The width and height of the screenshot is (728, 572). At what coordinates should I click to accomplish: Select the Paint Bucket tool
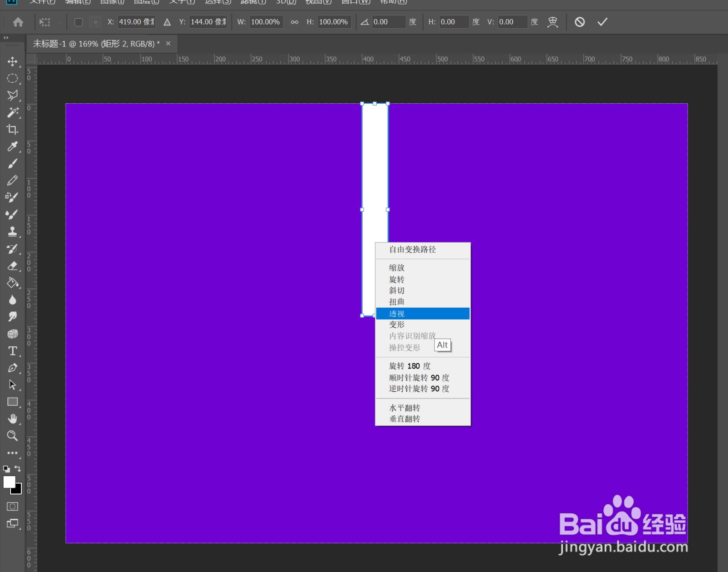(12, 283)
